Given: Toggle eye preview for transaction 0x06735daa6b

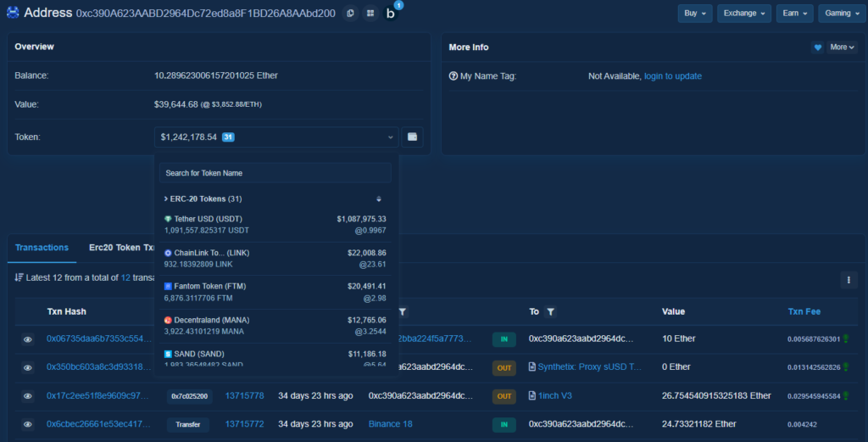Looking at the screenshot, I should point(28,339).
